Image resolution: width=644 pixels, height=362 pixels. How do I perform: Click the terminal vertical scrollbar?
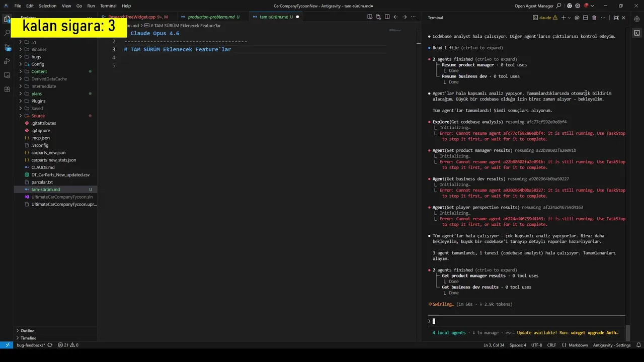(628, 333)
